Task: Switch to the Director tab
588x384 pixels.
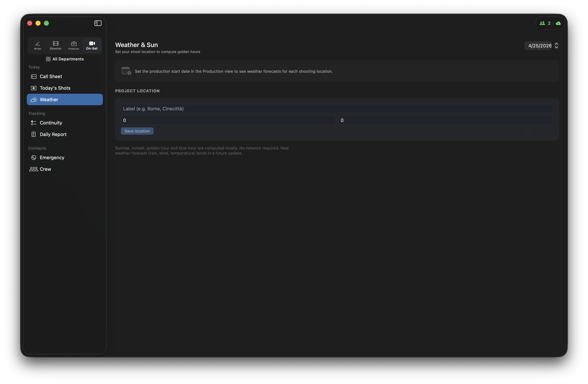Action: (x=56, y=45)
